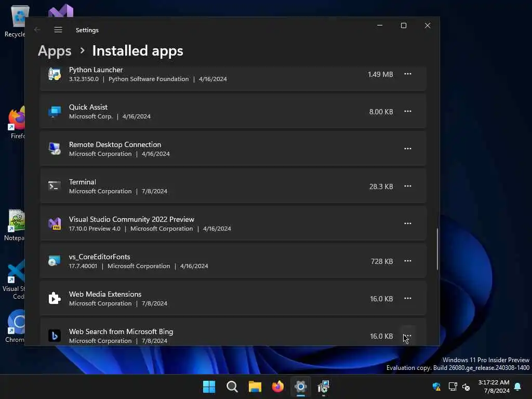Image resolution: width=532 pixels, height=399 pixels.
Task: Open File Explorer from the taskbar
Action: click(x=255, y=387)
